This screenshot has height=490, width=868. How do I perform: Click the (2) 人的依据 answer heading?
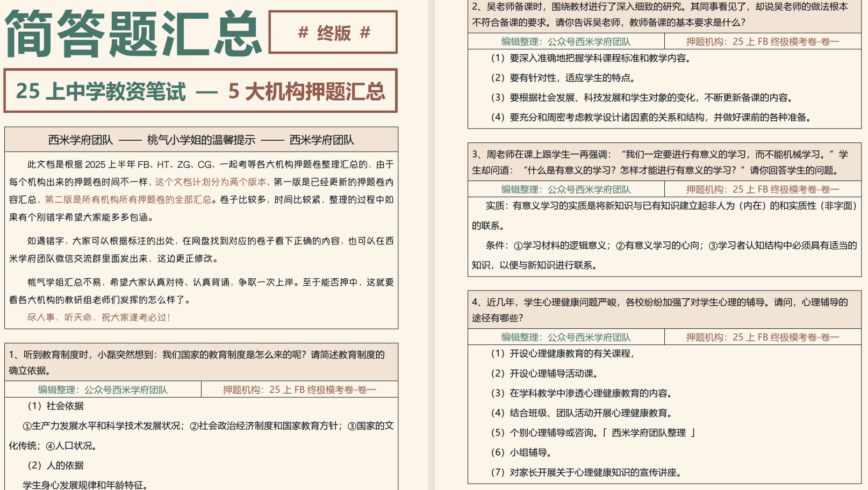pos(56,465)
